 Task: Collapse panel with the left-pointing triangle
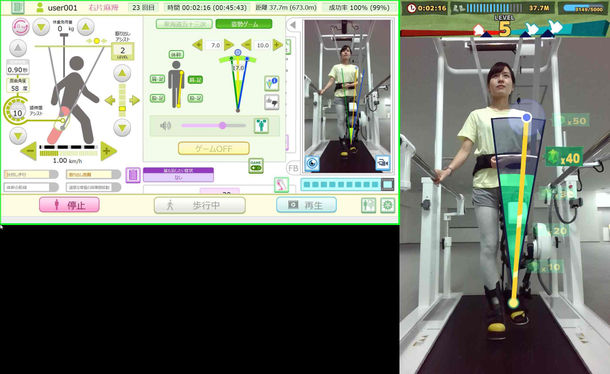click(x=293, y=25)
